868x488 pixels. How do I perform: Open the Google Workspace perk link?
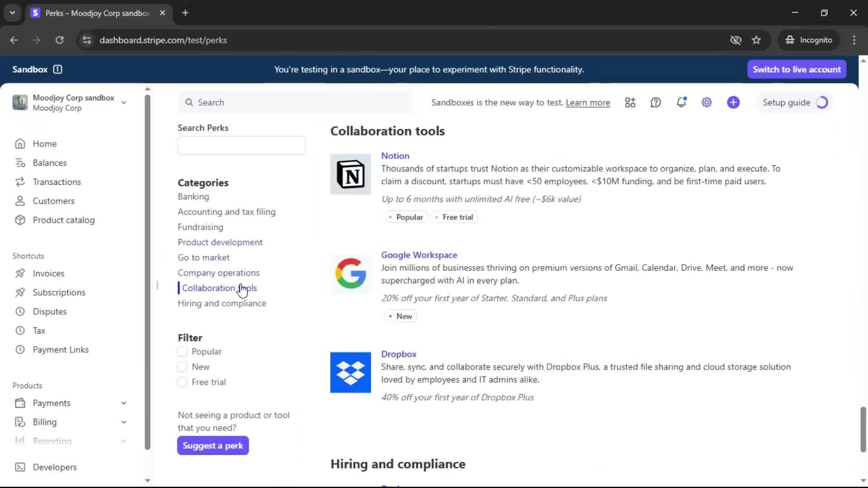[x=419, y=255]
